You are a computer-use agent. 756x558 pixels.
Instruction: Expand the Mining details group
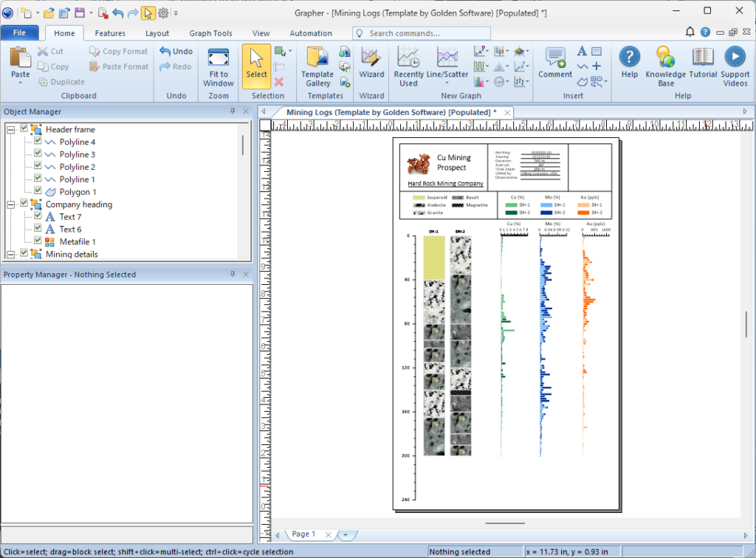pos(11,254)
